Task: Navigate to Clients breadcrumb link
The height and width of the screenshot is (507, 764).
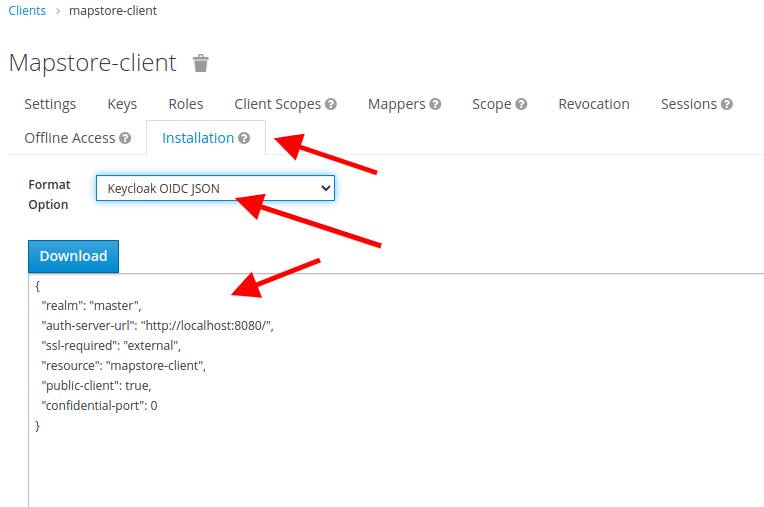Action: (x=27, y=11)
